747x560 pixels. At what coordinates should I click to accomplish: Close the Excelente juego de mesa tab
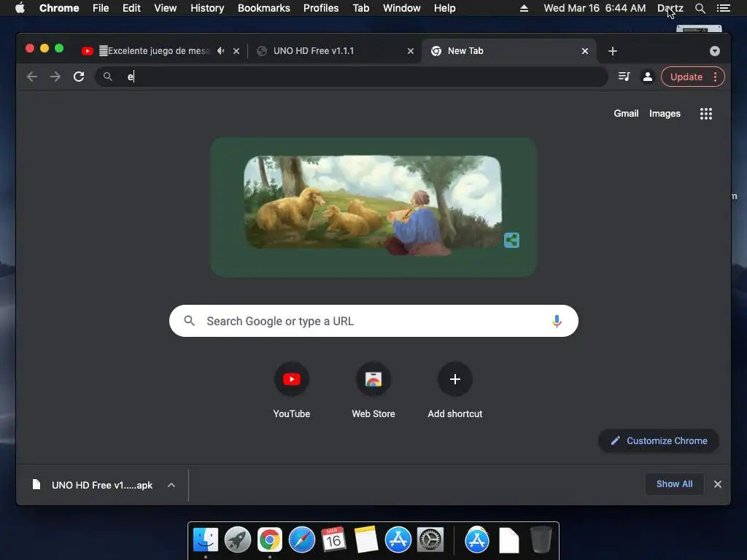coord(236,51)
